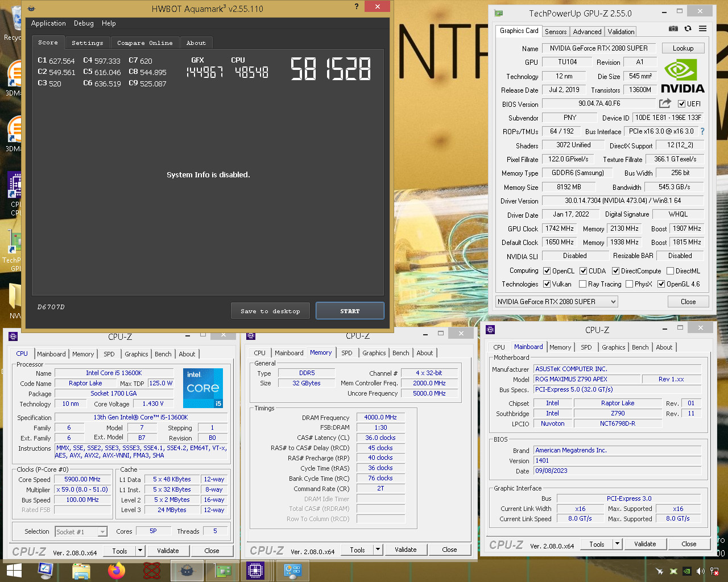Click Tools button in CPU-Z CPU window
This screenshot has height=582, width=728.
[x=119, y=551]
